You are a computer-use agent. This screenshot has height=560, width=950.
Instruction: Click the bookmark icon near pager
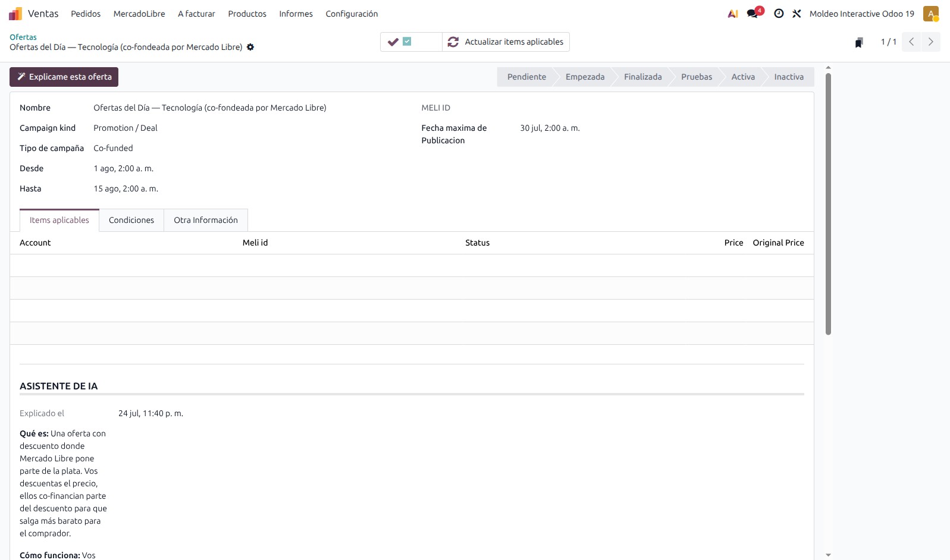click(x=859, y=42)
